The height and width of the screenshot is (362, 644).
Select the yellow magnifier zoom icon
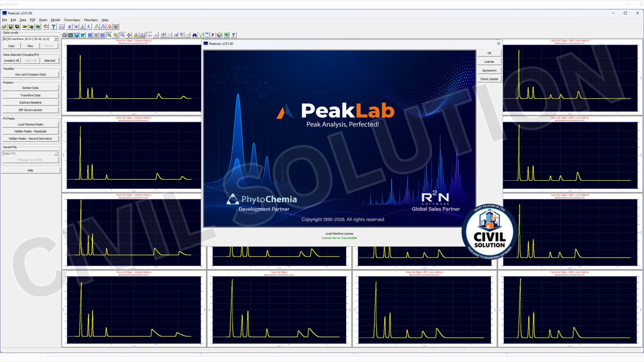115,35
